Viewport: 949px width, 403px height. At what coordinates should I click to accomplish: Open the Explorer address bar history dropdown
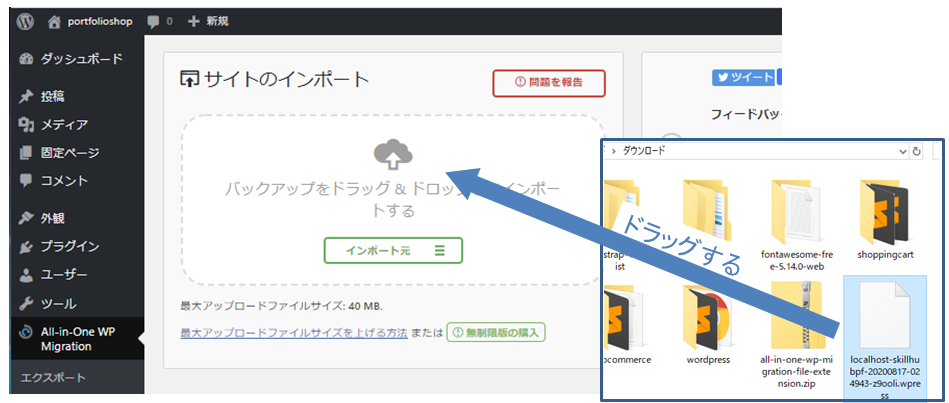coord(903,151)
